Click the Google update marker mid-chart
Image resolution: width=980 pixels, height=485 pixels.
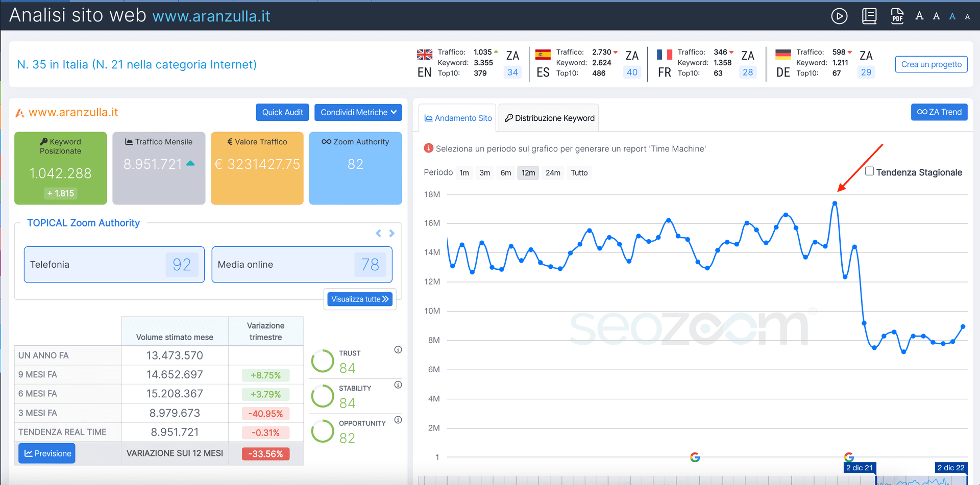(x=695, y=457)
